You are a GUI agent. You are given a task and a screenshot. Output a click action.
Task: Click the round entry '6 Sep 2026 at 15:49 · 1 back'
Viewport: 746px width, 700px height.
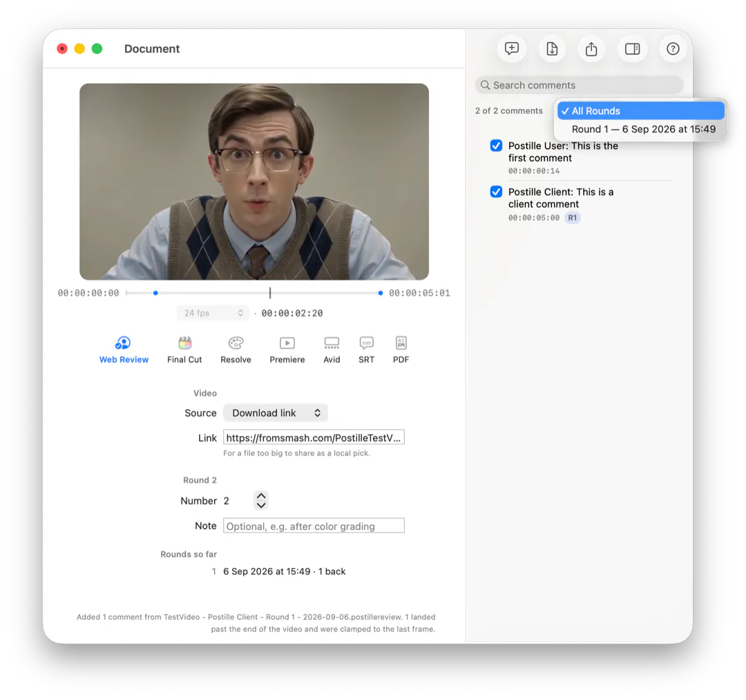(285, 571)
